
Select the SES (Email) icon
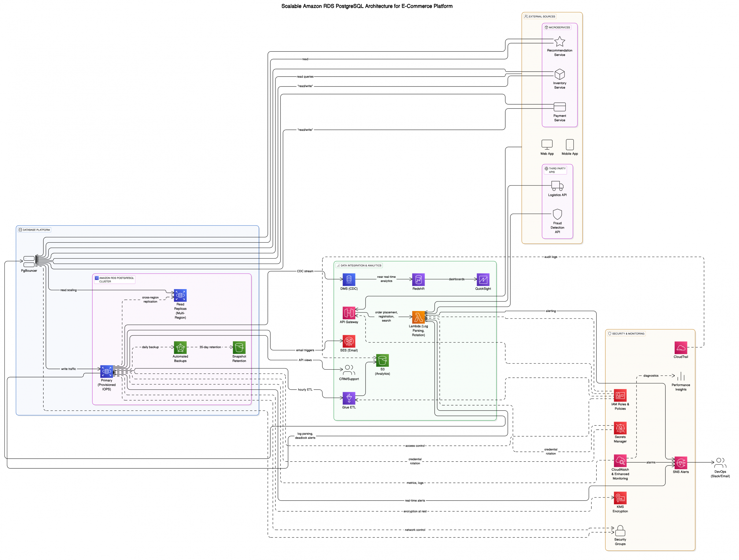click(348, 341)
